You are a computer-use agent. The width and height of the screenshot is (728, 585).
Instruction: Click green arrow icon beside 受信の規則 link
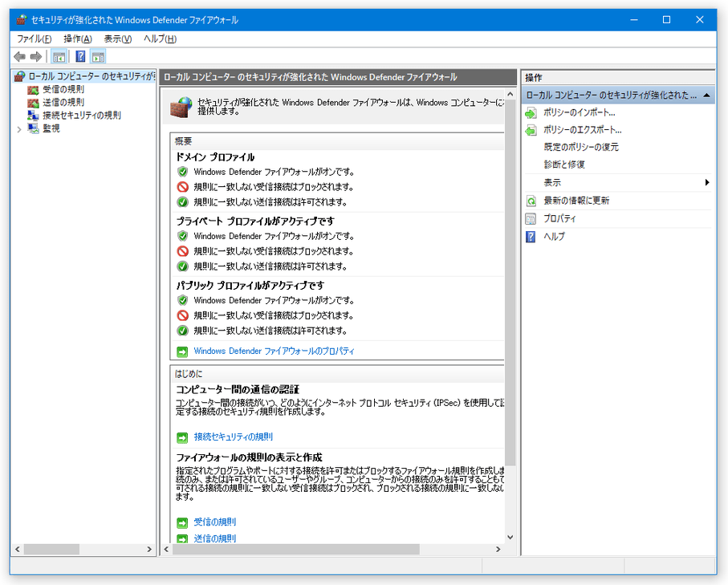(x=182, y=522)
